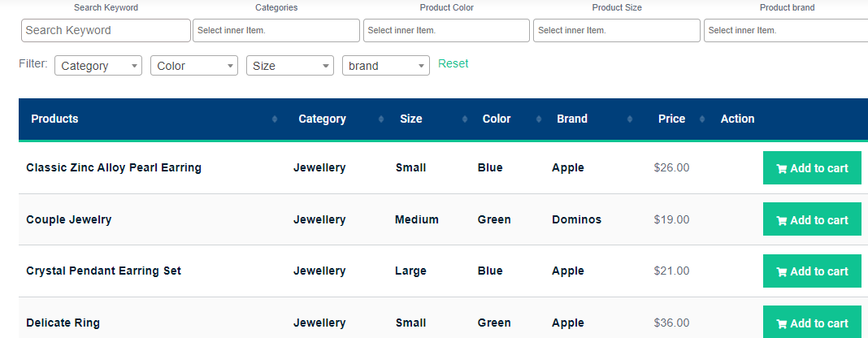Image resolution: width=868 pixels, height=338 pixels.
Task: Click the sort arrows beside Category header
Action: pyautogui.click(x=381, y=119)
